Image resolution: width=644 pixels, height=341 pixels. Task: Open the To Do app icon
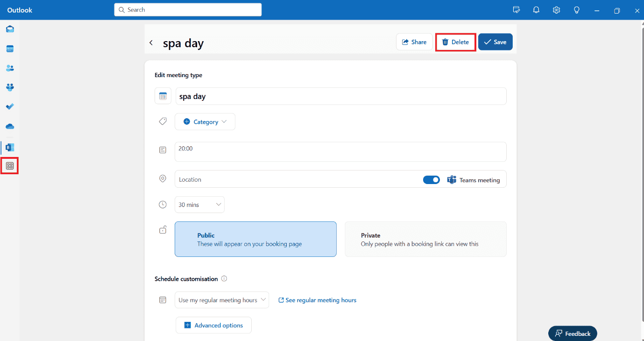(x=10, y=106)
